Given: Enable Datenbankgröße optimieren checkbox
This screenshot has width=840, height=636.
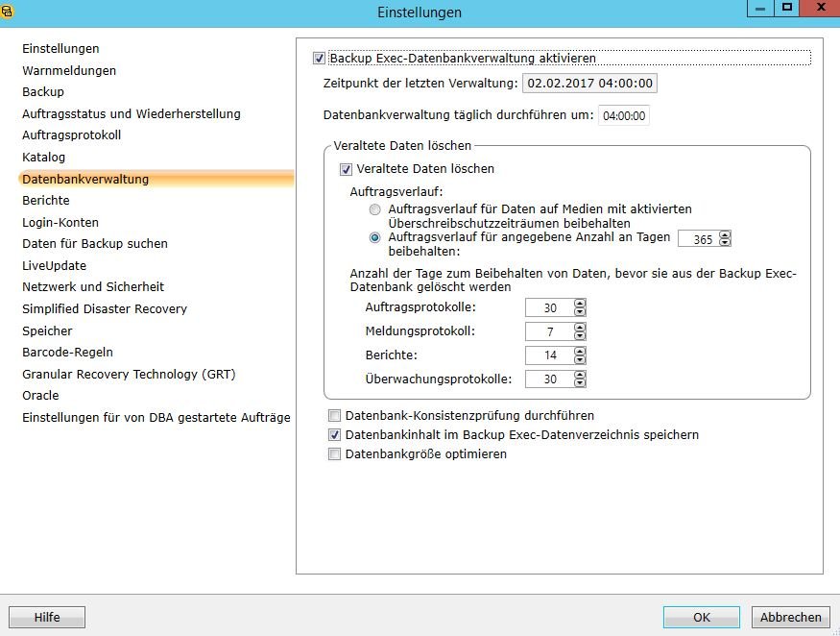Looking at the screenshot, I should 334,454.
